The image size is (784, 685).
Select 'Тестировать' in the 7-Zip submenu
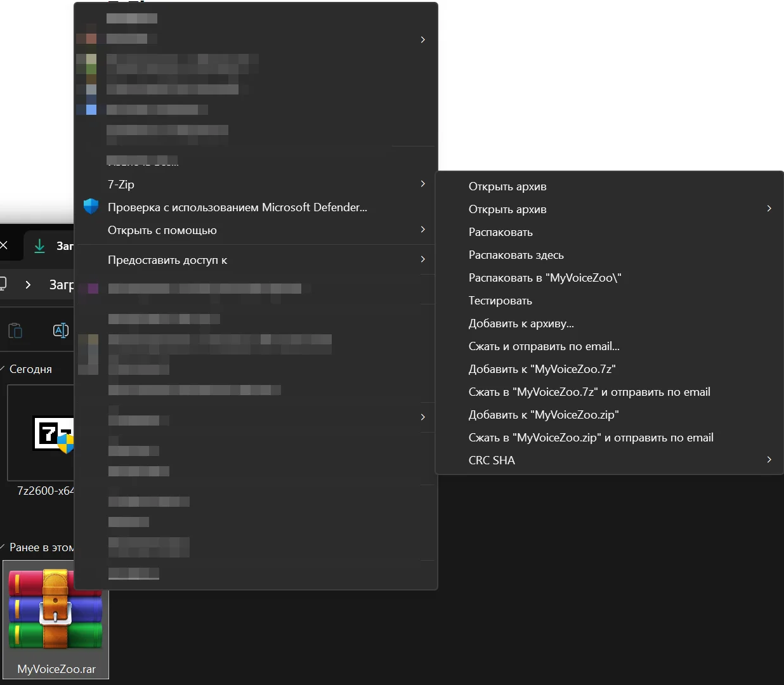(500, 300)
